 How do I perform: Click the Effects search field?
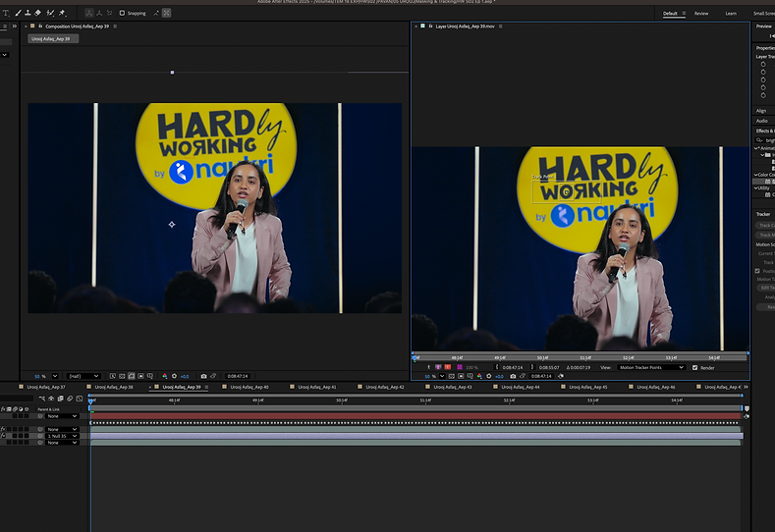(x=766, y=140)
